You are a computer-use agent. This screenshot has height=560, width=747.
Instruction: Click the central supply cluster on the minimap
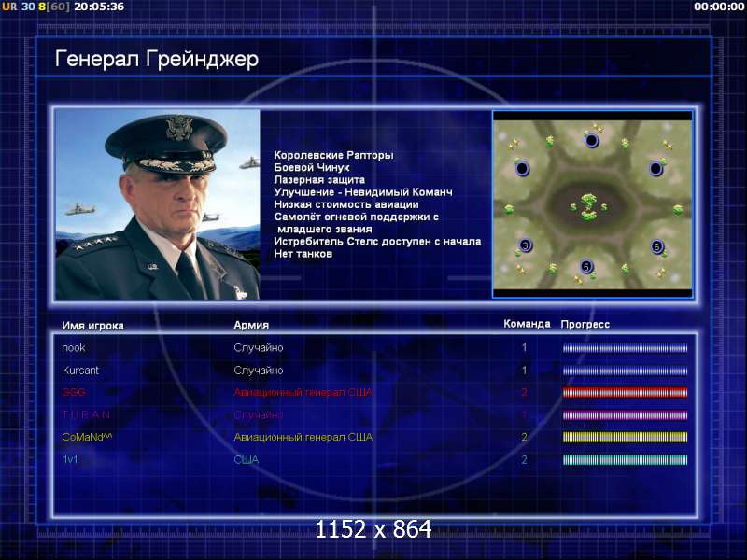pos(589,206)
